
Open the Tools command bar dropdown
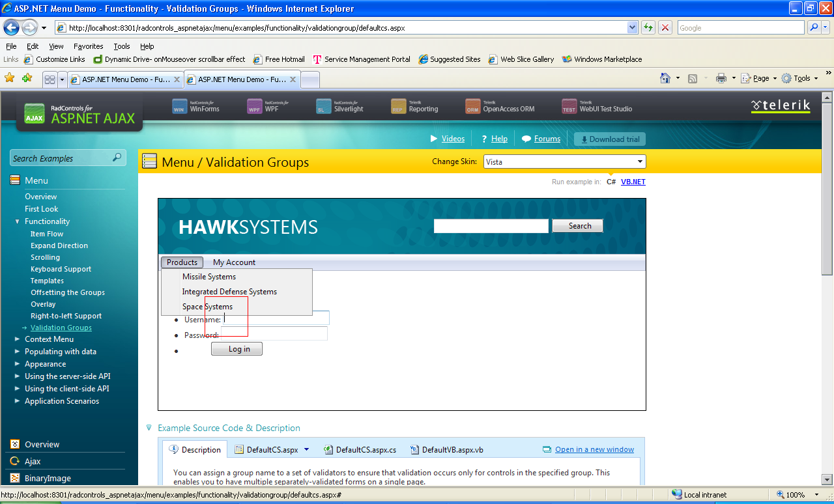click(800, 78)
